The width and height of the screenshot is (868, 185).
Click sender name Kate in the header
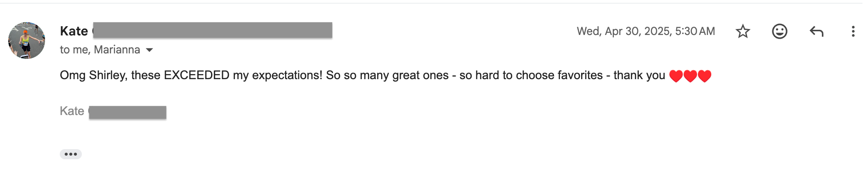74,31
